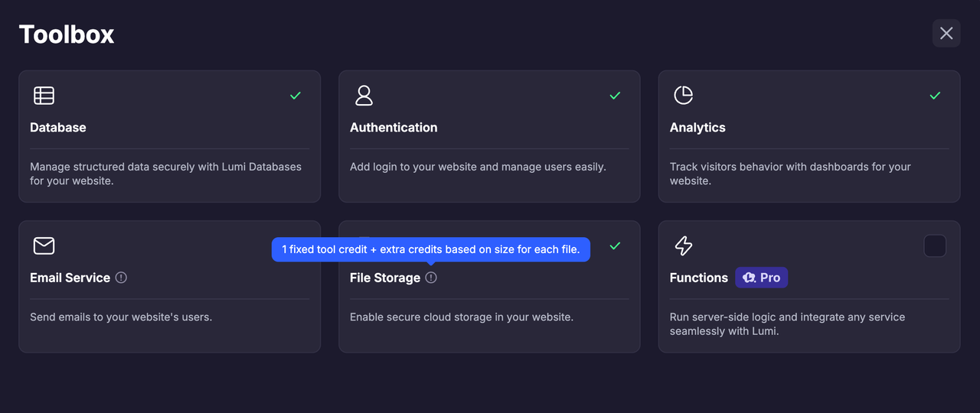The height and width of the screenshot is (413, 980).
Task: Select the File Storage card title
Action: coord(385,278)
